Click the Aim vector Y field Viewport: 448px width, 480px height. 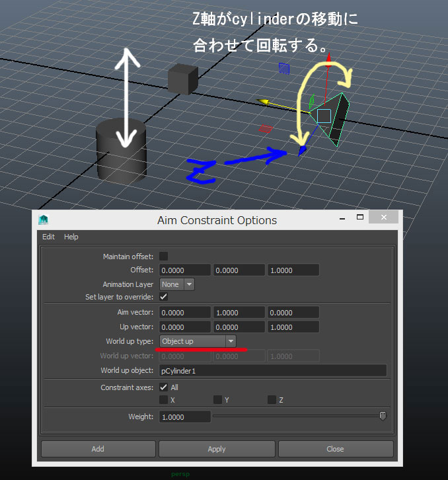click(239, 313)
